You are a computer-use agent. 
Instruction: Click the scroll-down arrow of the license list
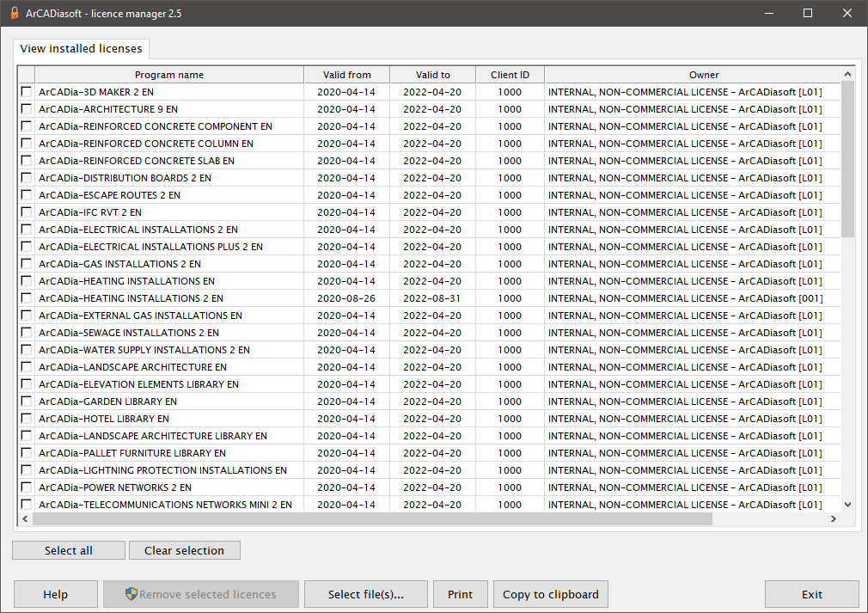[x=847, y=505]
